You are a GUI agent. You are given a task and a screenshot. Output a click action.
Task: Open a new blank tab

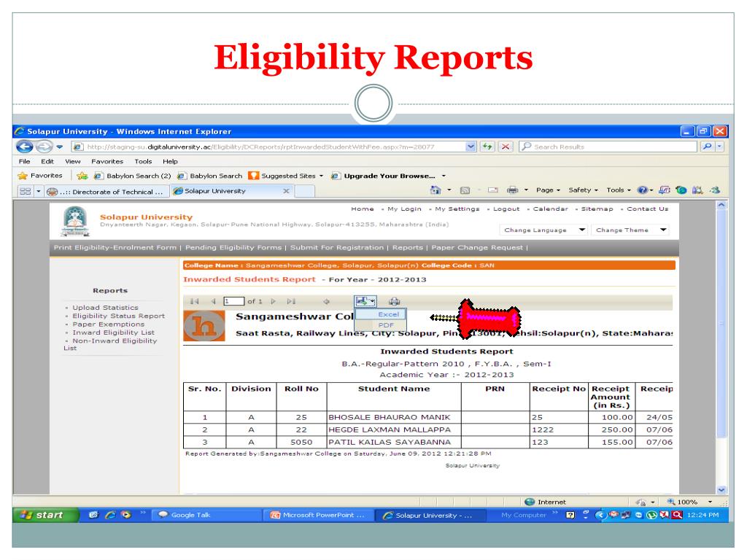304,192
